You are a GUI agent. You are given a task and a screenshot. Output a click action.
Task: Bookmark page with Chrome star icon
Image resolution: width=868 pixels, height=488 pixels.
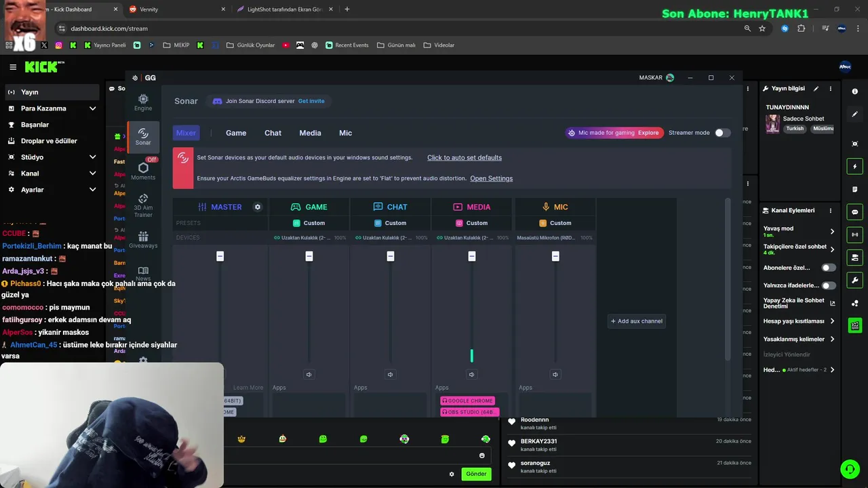coord(762,28)
